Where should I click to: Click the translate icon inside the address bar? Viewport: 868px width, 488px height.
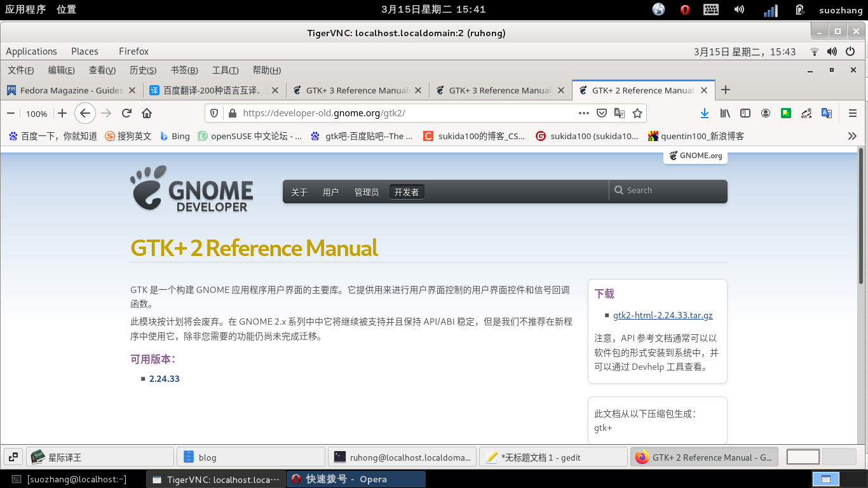click(620, 113)
